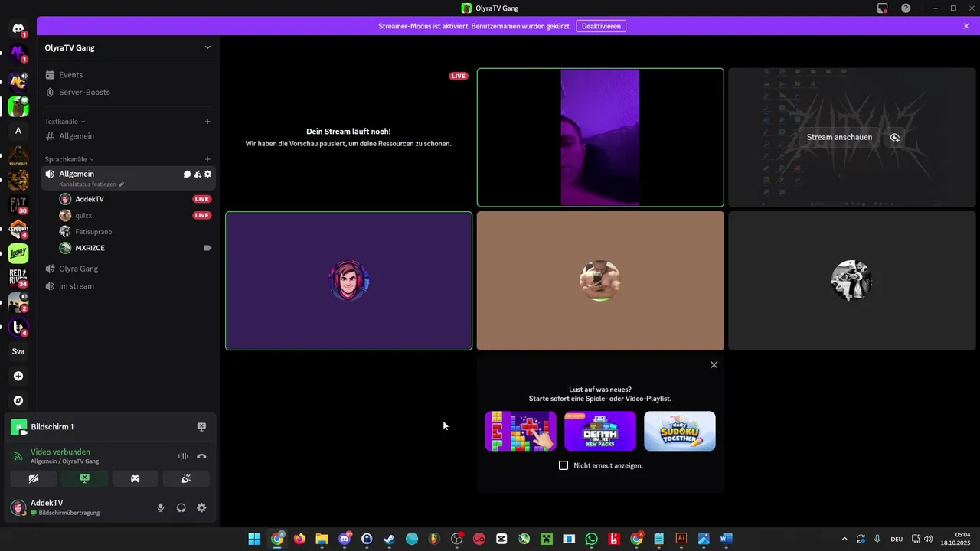The width and height of the screenshot is (980, 551).
Task: Open the soundboard button
Action: [186, 478]
